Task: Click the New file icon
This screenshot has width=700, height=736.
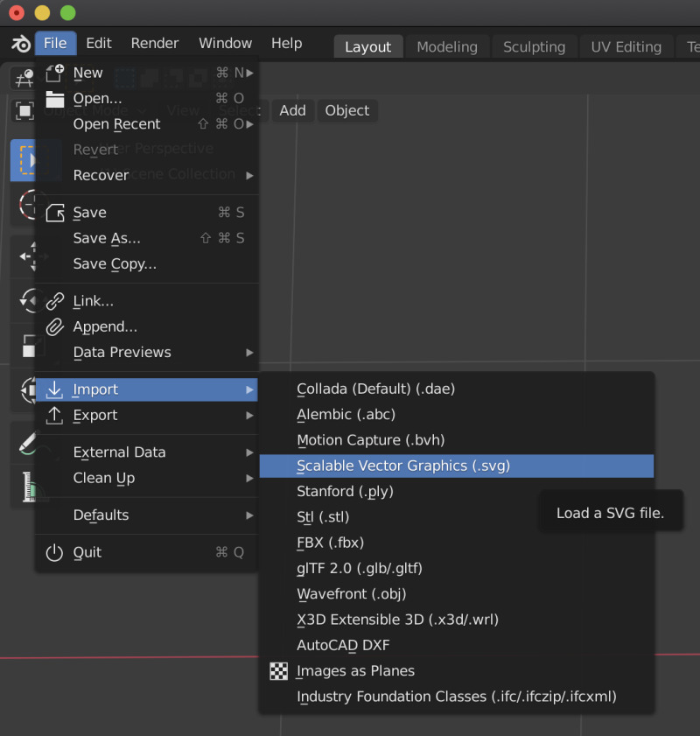Action: click(x=55, y=73)
